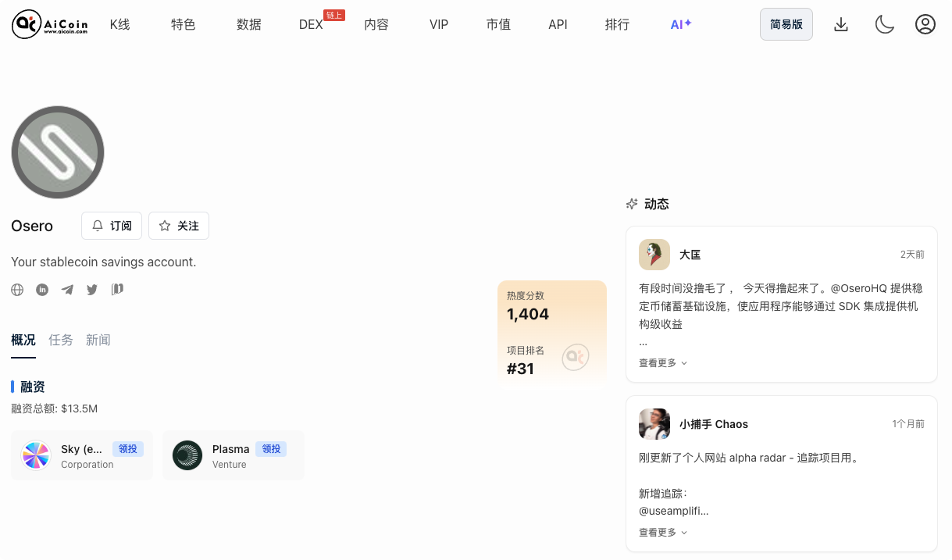Click the 融资总额: $13.5M text
Screen dimensions: 952x560
tap(55, 408)
